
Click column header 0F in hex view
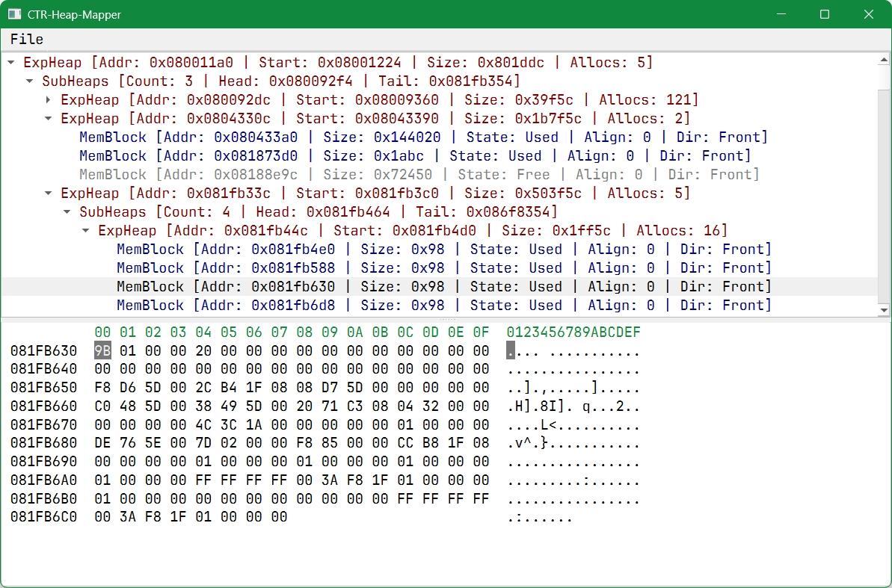[482, 332]
